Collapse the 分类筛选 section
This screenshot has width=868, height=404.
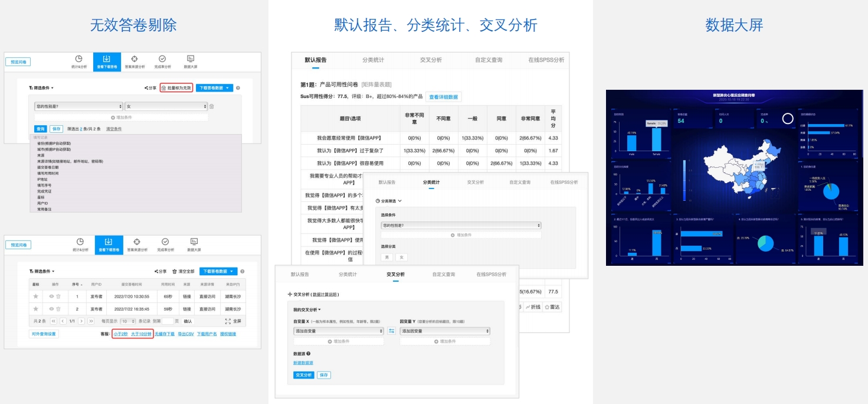coord(388,201)
